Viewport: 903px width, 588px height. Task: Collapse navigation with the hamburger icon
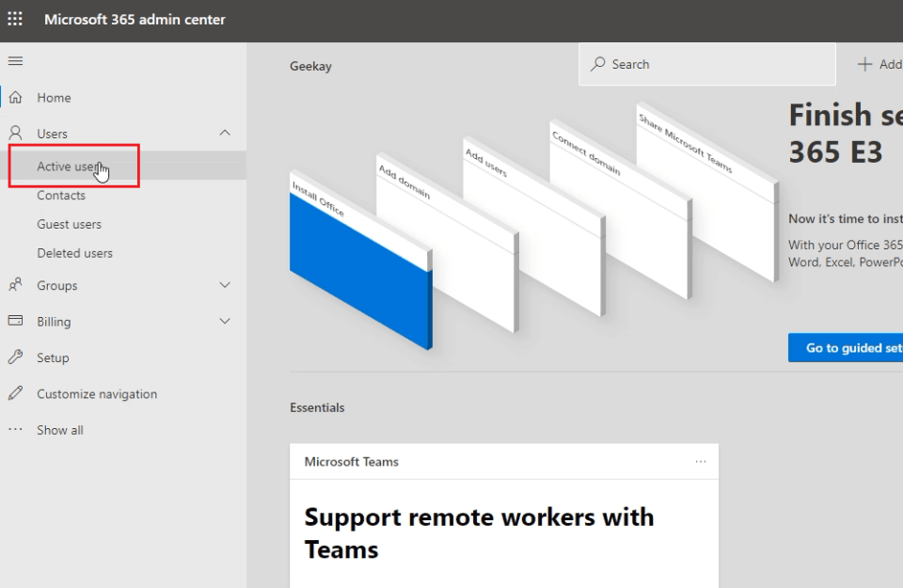pyautogui.click(x=15, y=61)
